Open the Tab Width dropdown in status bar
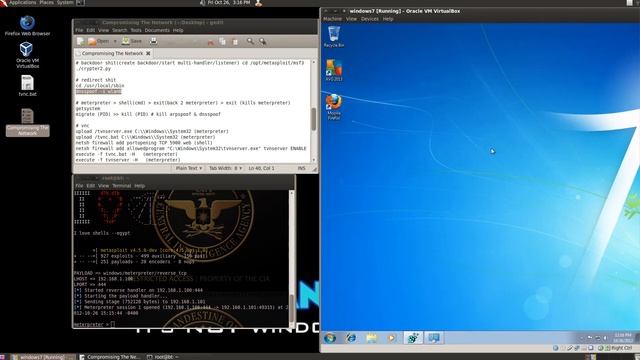640x360 pixels. click(x=225, y=168)
